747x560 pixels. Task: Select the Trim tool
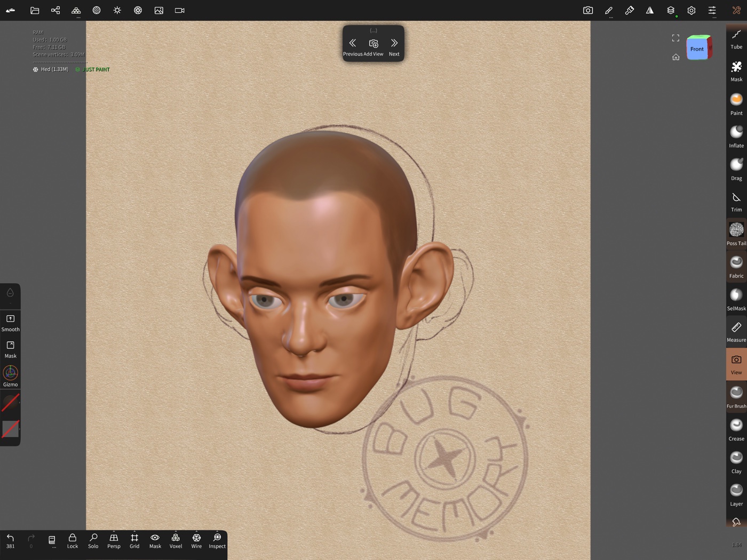click(736, 202)
